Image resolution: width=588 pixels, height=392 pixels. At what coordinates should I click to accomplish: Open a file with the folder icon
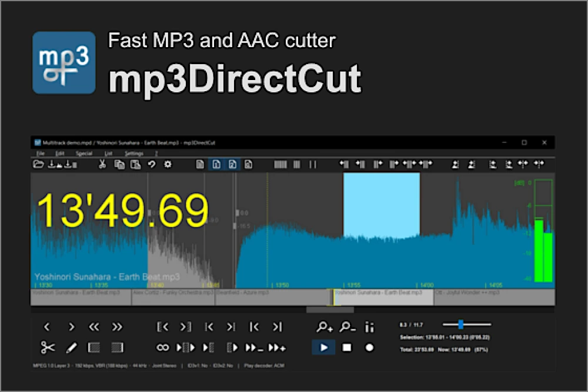[x=38, y=164]
